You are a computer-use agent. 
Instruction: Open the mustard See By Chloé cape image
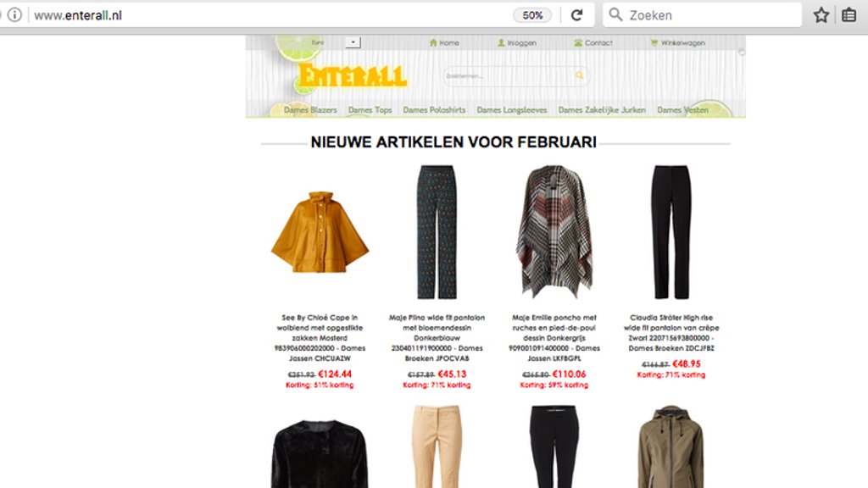(x=320, y=232)
